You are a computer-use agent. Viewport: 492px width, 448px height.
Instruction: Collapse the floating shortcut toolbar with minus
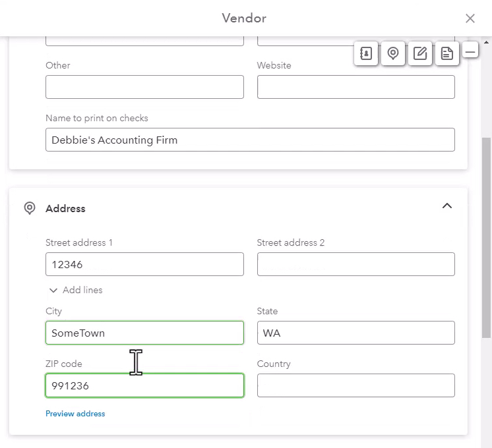pyautogui.click(x=470, y=50)
